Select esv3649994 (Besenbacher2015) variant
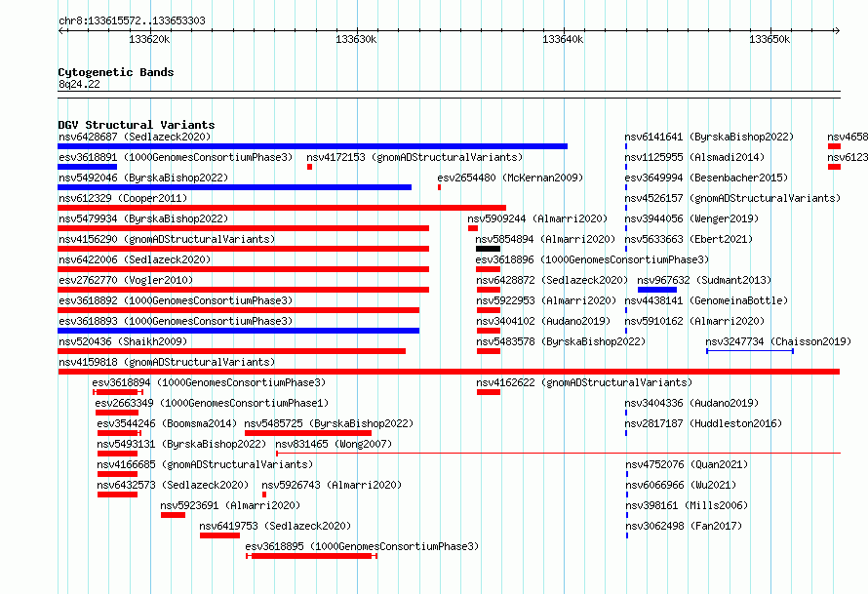Screen dimensions: 868x594 tap(706, 178)
